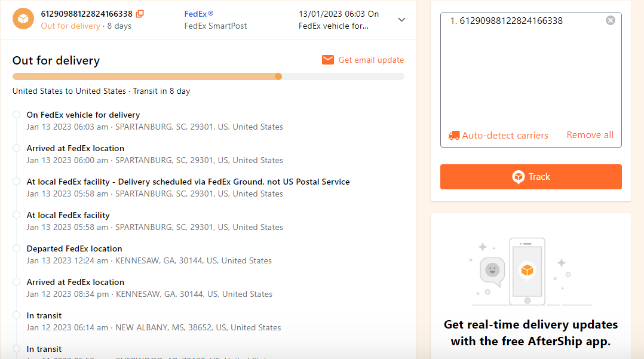Screen dimensions: 644x359
Task: Click the 'At local FedEx facility' event dot
Action: [16, 215]
